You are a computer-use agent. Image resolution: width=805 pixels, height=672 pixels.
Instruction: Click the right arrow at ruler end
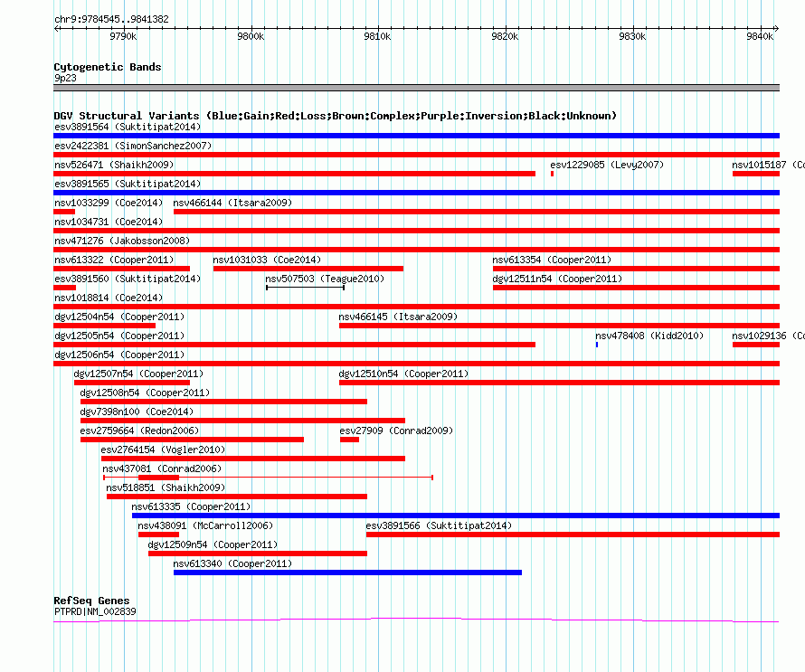[x=776, y=29]
